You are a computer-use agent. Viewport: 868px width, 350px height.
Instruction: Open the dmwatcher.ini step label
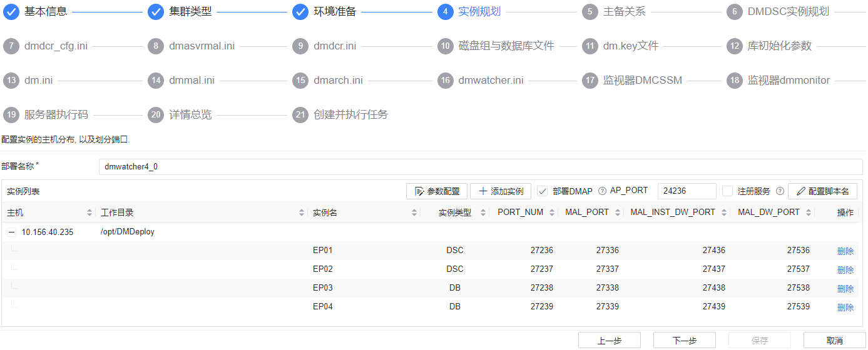pyautogui.click(x=491, y=81)
